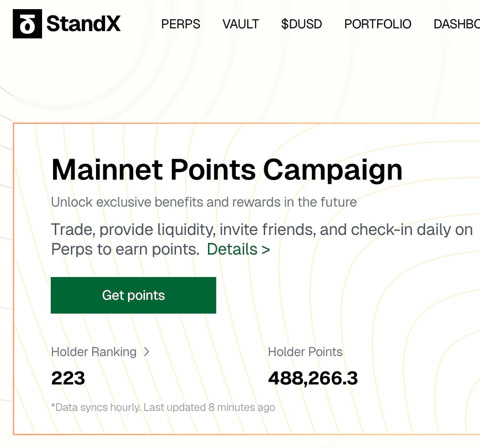Open the campaign Details link
The height and width of the screenshot is (448, 480).
click(x=232, y=250)
